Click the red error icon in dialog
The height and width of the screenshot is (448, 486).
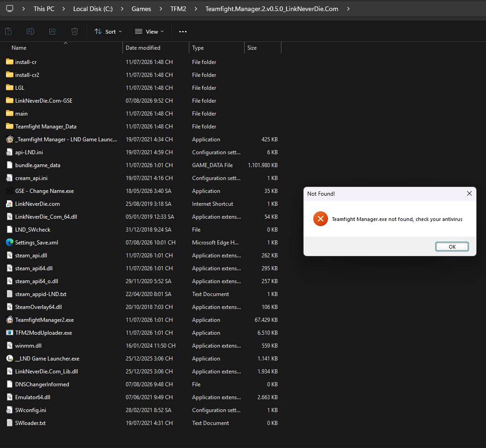(321, 219)
